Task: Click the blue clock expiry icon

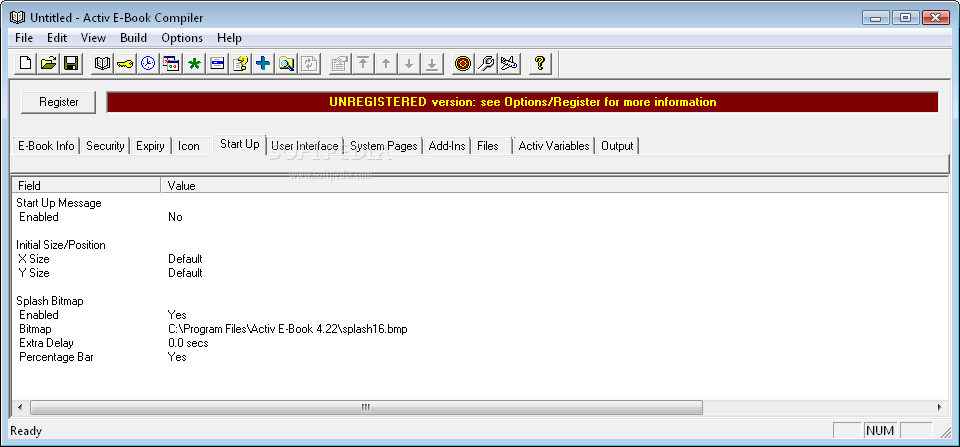Action: 148,63
